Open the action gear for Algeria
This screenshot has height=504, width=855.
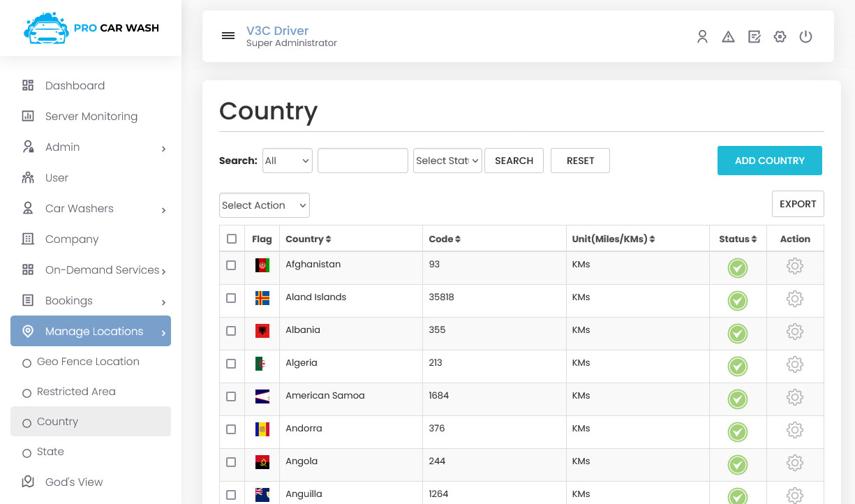click(795, 364)
